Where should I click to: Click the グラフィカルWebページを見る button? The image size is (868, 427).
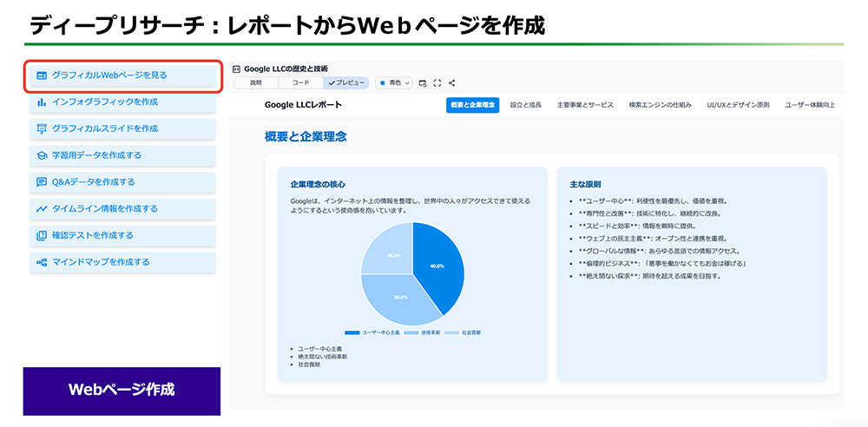point(122,76)
